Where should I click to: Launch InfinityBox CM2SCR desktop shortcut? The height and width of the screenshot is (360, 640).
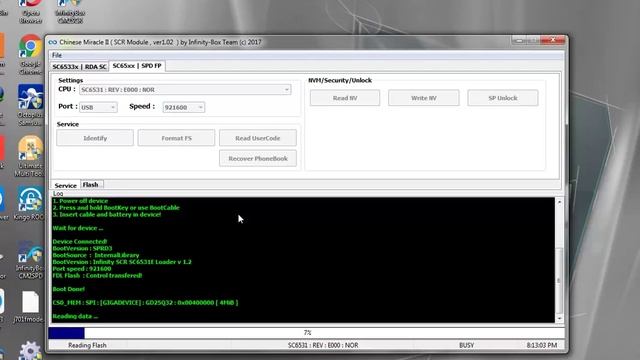pyautogui.click(x=70, y=11)
